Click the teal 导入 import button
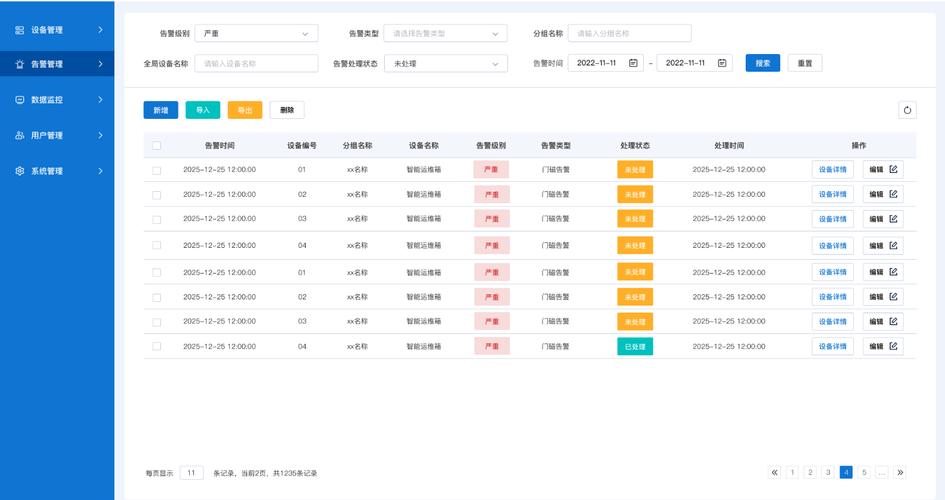The height and width of the screenshot is (500, 945). [x=203, y=110]
